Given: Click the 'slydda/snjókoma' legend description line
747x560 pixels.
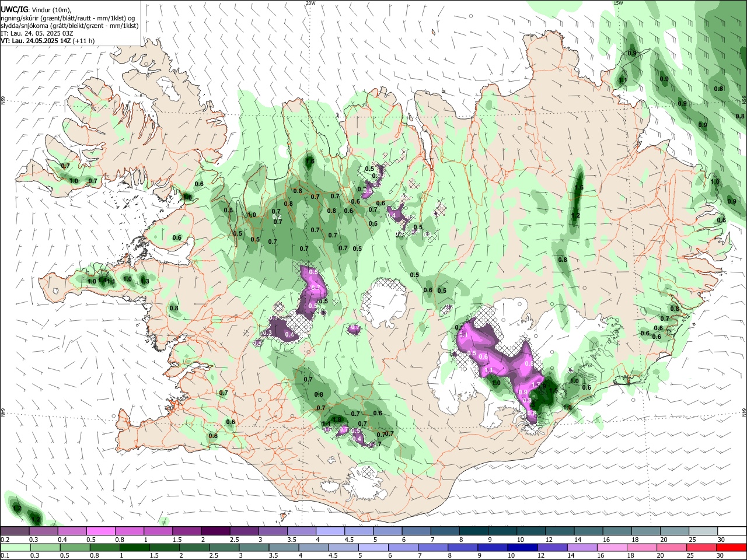Looking at the screenshot, I should coord(69,26).
